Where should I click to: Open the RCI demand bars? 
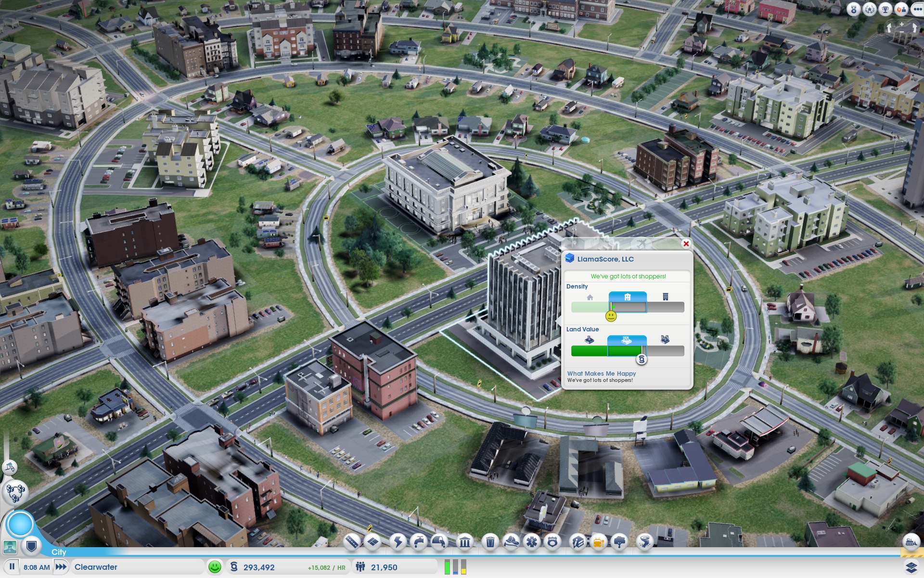pos(455,567)
